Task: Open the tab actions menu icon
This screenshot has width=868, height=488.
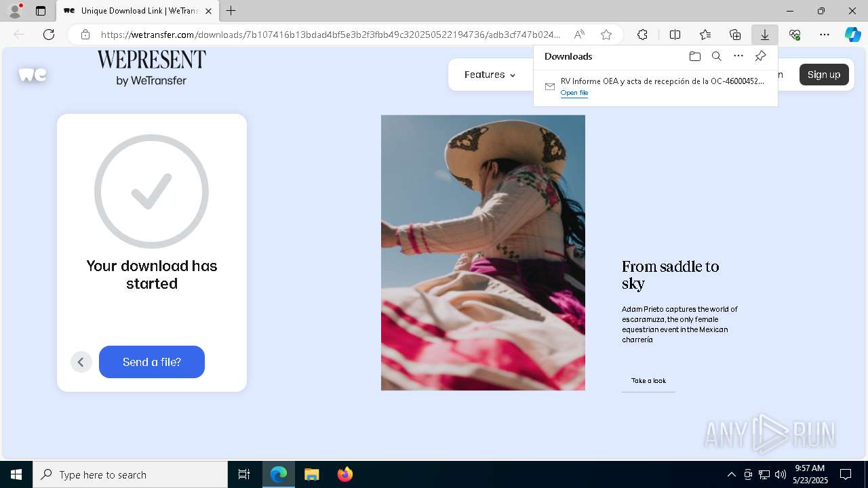Action: pos(41,11)
